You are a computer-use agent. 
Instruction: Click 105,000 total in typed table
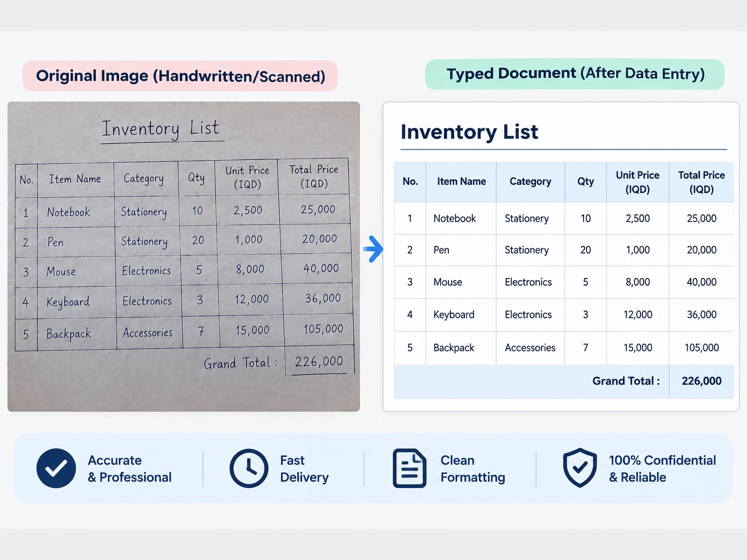(701, 348)
